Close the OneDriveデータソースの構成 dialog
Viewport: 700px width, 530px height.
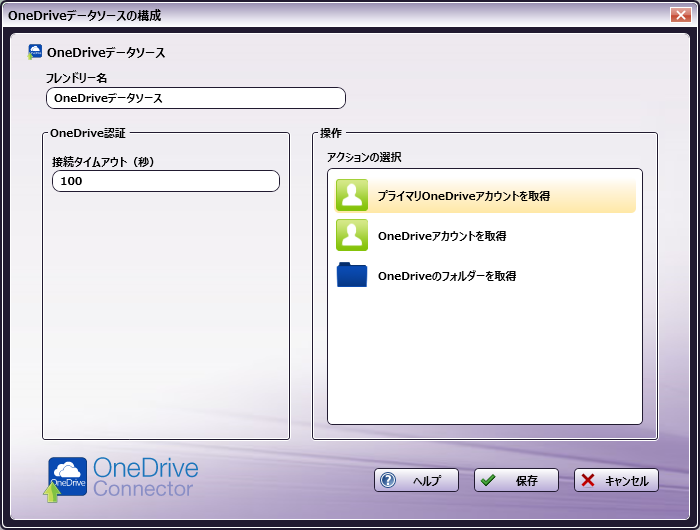point(681,15)
